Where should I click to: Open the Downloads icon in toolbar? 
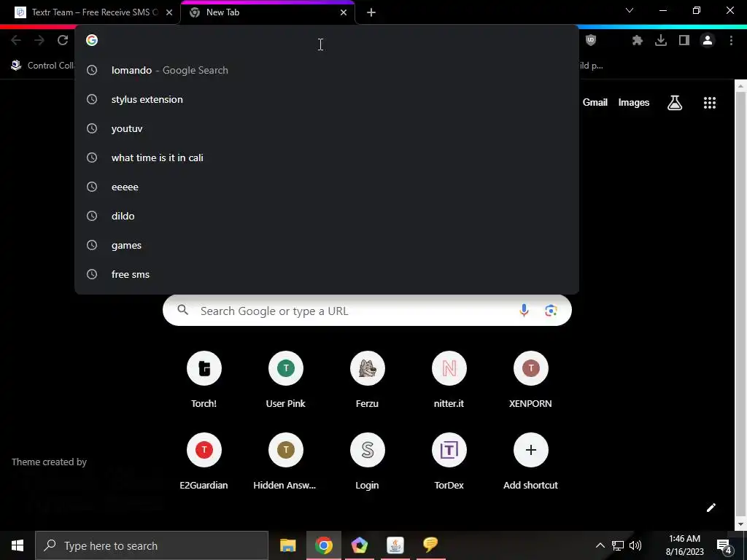[x=661, y=41]
